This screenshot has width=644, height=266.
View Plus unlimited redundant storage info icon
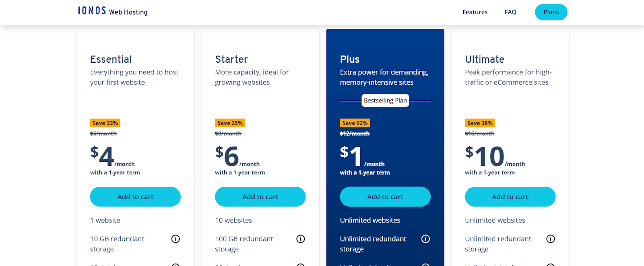pos(425,239)
